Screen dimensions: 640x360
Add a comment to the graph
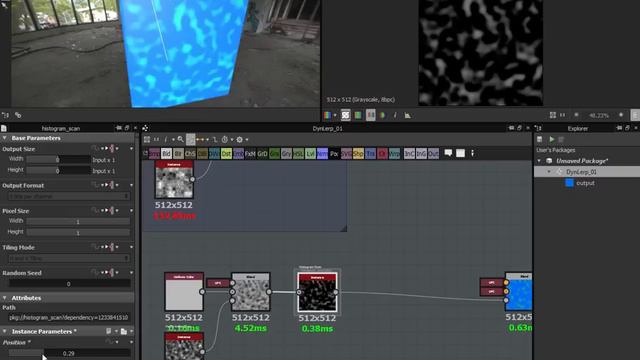click(448, 153)
